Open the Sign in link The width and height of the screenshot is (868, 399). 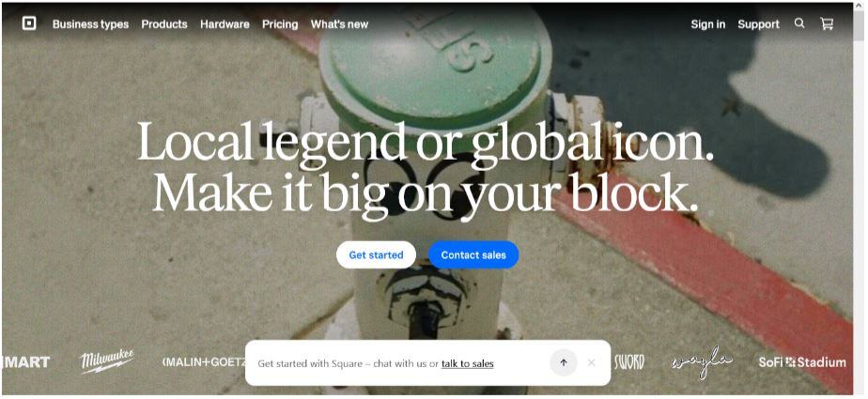[x=707, y=24]
